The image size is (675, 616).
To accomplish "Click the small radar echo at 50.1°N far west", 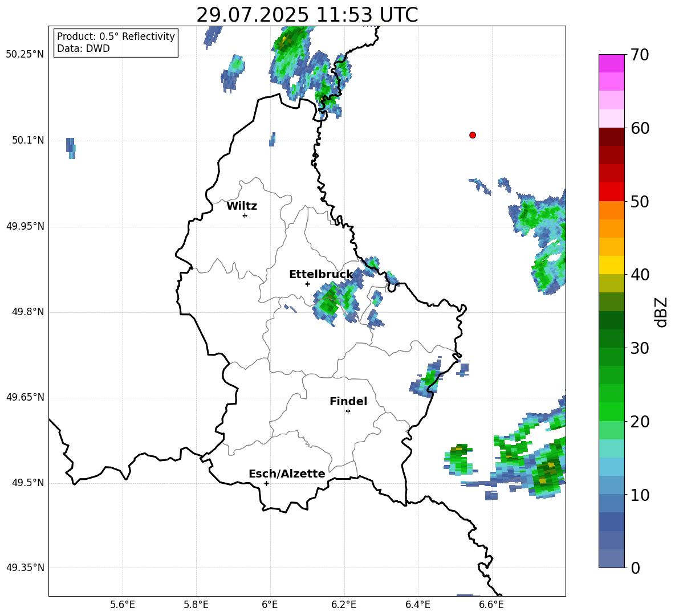I will click(x=71, y=148).
